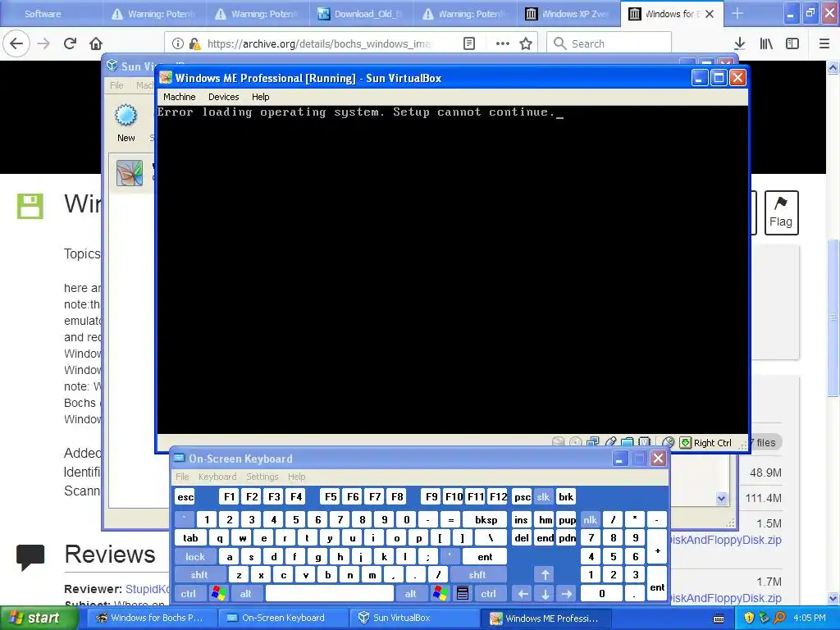The image size is (840, 630).
Task: Click the page scrollbar down arrow
Action: tap(833, 598)
